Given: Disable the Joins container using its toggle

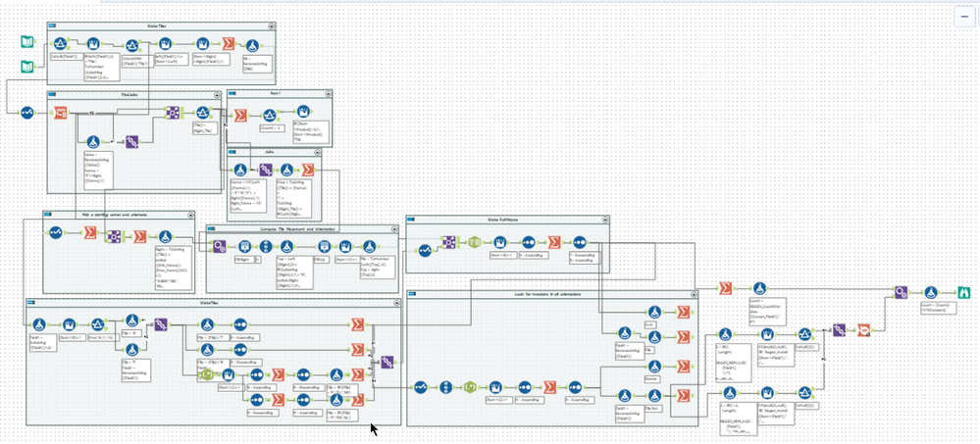Looking at the screenshot, I should pos(232,152).
